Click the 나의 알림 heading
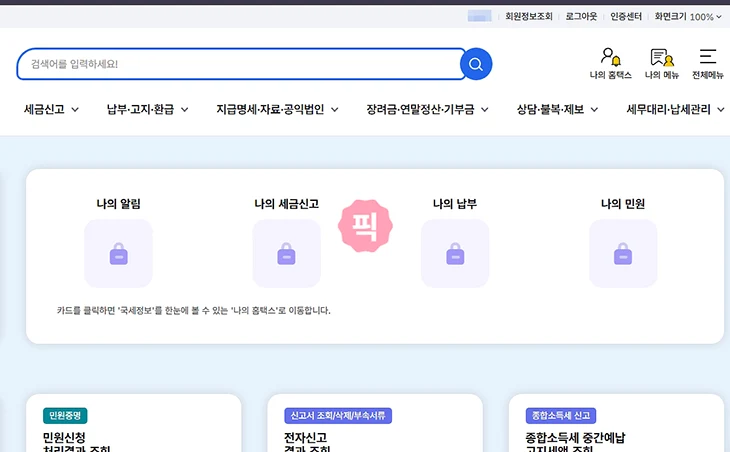730x452 pixels. (x=118, y=204)
